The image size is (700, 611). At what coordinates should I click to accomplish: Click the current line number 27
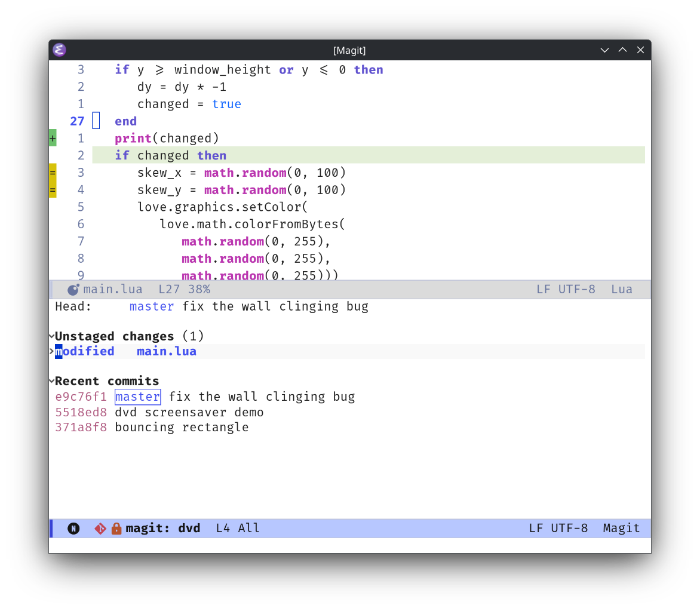(77, 121)
